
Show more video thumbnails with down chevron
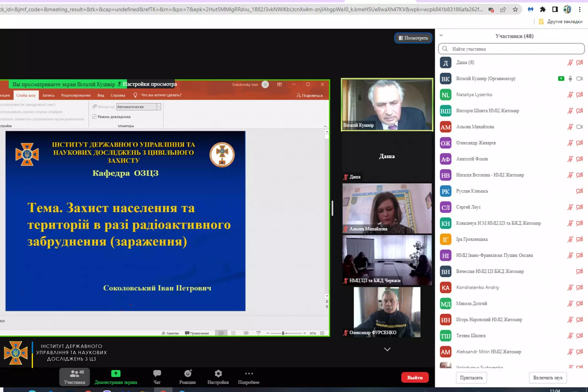point(387,349)
